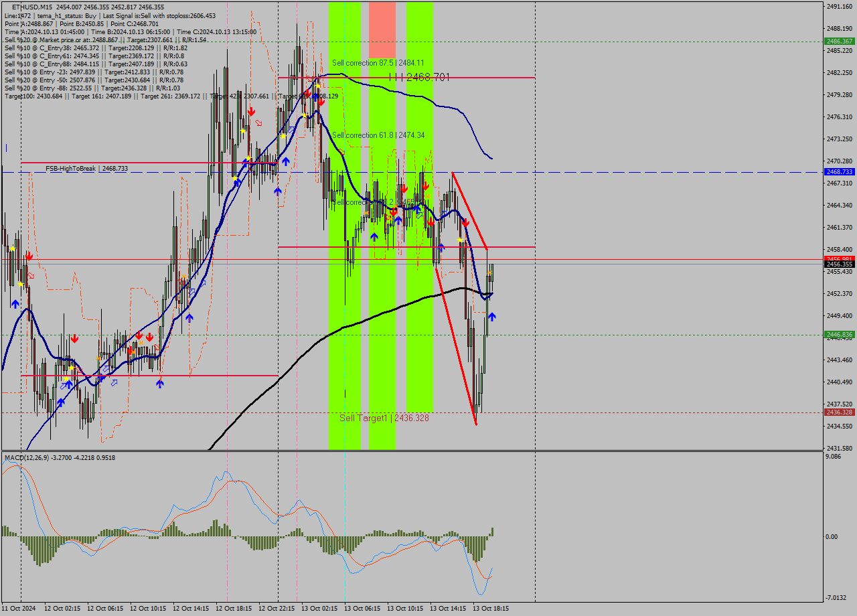Image resolution: width=857 pixels, height=616 pixels.
Task: Click the '12 Oct 02:15' time axis label
Action: [62, 609]
